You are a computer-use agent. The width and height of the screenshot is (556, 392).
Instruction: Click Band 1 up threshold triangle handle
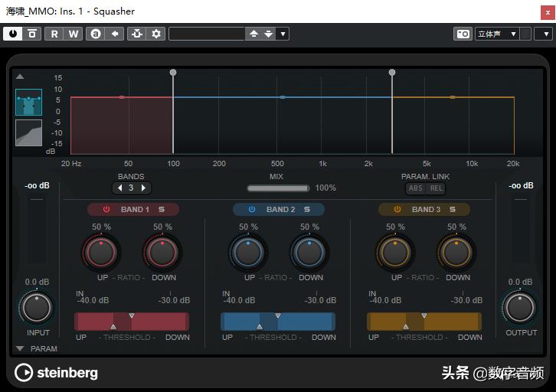click(113, 327)
